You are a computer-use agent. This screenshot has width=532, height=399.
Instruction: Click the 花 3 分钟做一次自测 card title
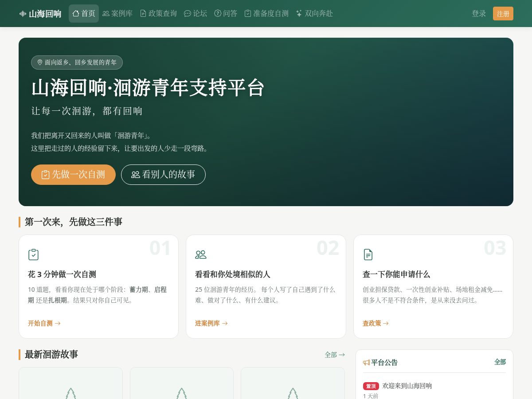pyautogui.click(x=62, y=274)
